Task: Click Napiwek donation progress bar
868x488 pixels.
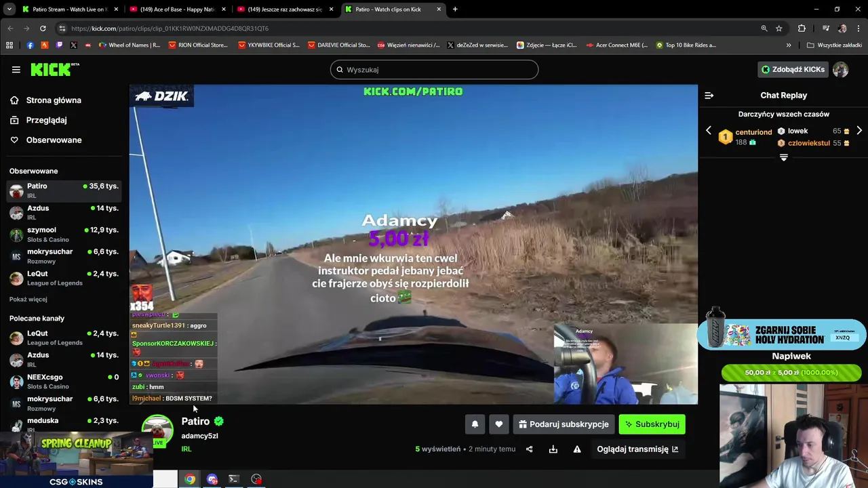Action: (791, 372)
